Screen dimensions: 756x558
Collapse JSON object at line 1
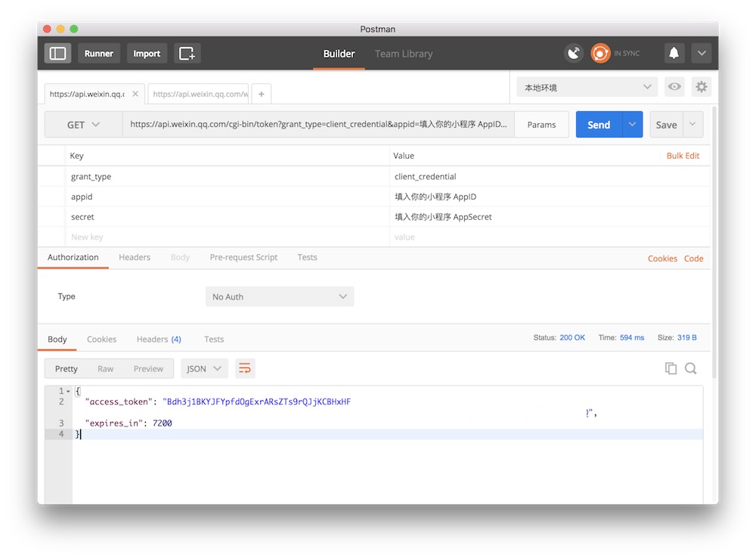coord(69,391)
